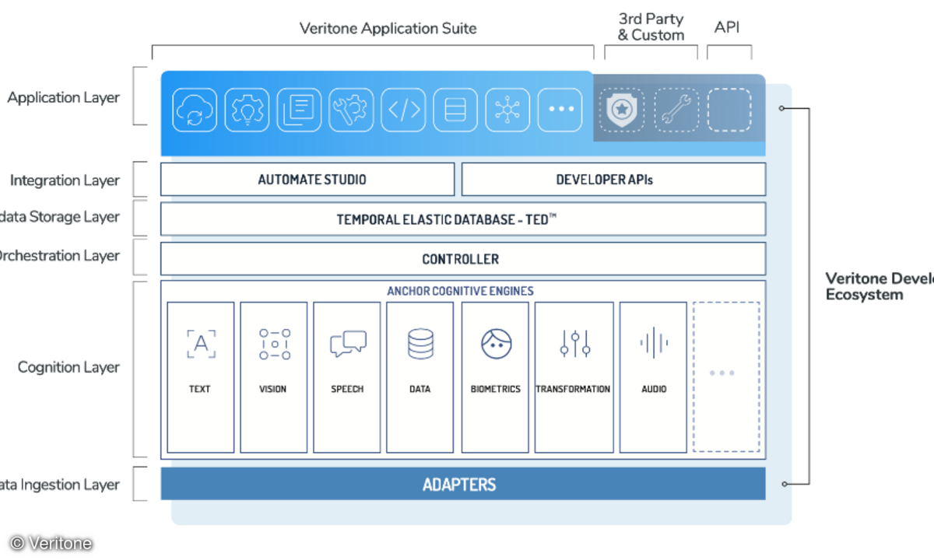The width and height of the screenshot is (934, 560).
Task: Select the network hub nodes icon
Action: coord(507,110)
